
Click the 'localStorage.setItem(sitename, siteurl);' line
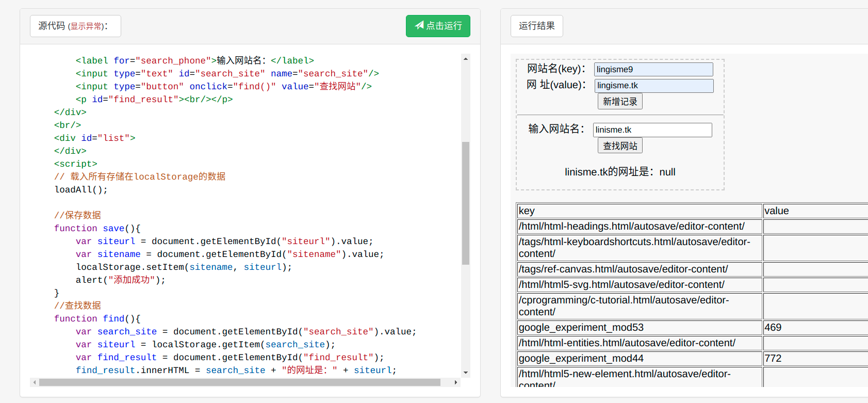click(x=184, y=267)
